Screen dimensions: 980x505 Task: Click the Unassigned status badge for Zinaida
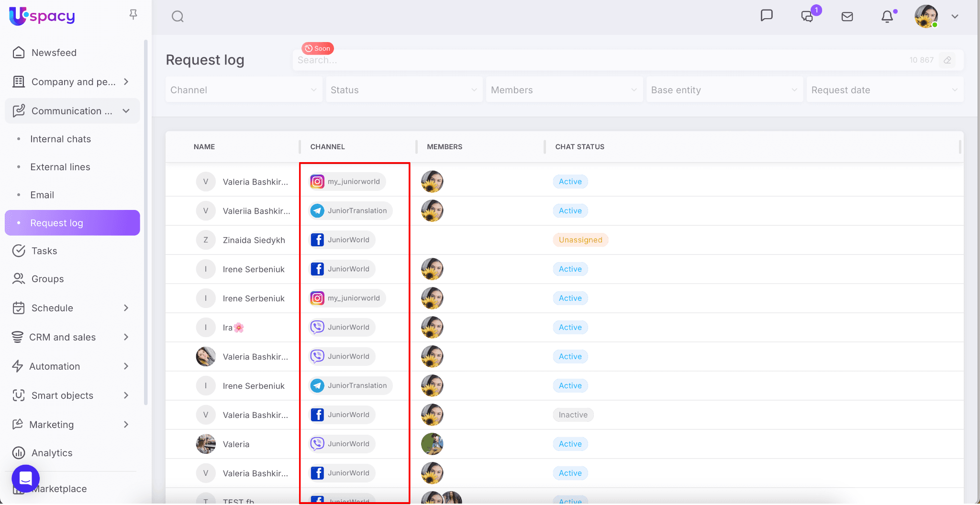click(580, 240)
